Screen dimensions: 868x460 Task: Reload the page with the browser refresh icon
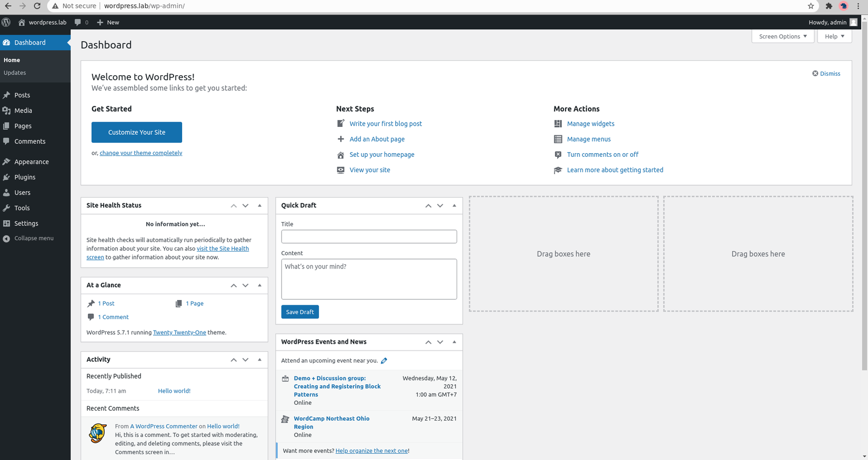pos(37,6)
